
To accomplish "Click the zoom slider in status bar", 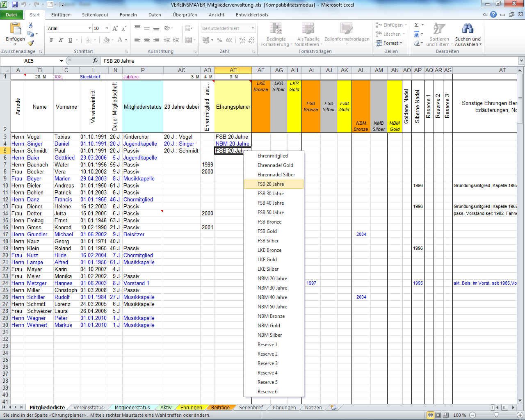I will click(x=496, y=415).
